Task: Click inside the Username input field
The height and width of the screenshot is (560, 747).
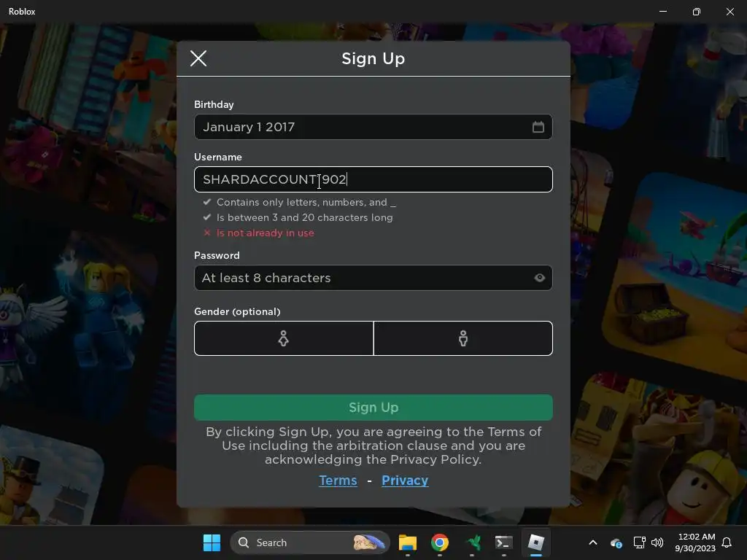Action: [x=373, y=179]
